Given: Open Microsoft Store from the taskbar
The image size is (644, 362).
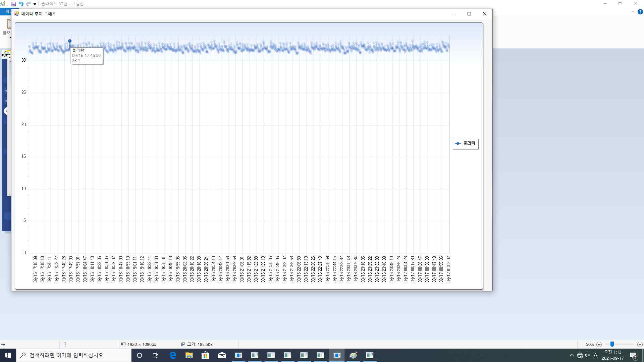Looking at the screenshot, I should tap(205, 355).
